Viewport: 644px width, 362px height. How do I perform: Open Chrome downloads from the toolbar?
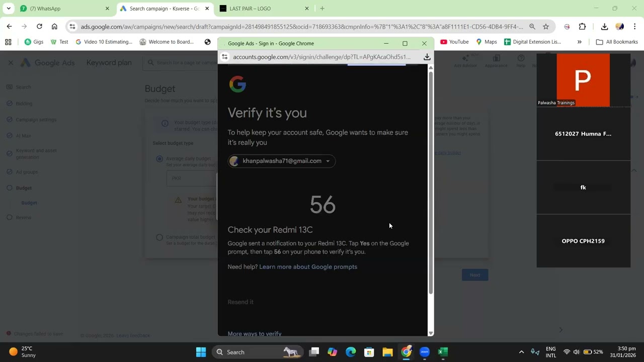click(604, 27)
